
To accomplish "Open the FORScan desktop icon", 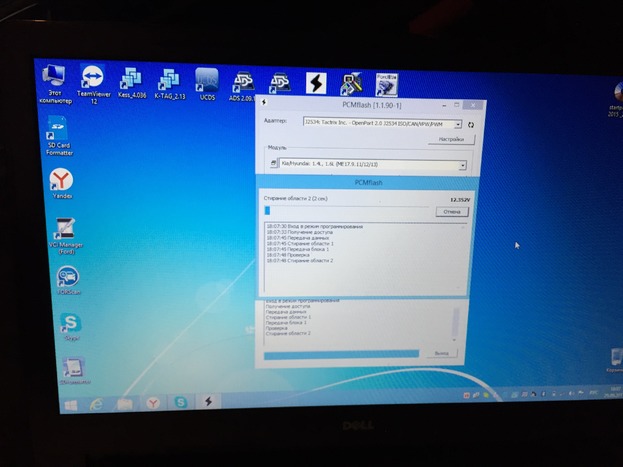I will coord(68,278).
